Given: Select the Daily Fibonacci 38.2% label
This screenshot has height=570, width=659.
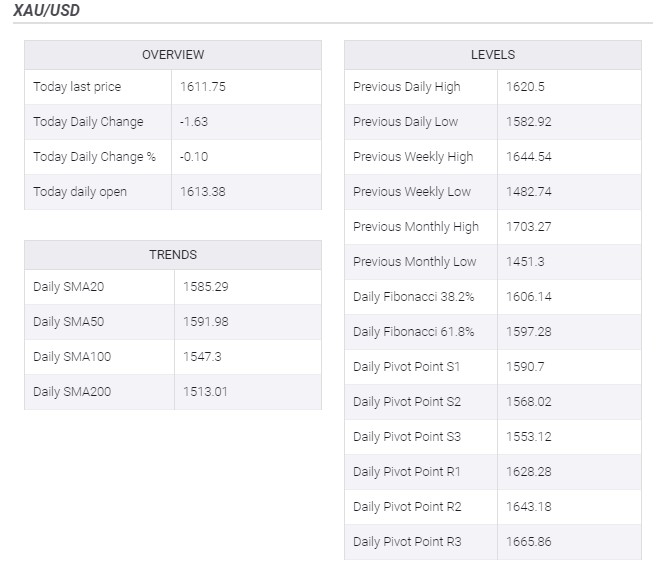Looking at the screenshot, I should pos(413,297).
